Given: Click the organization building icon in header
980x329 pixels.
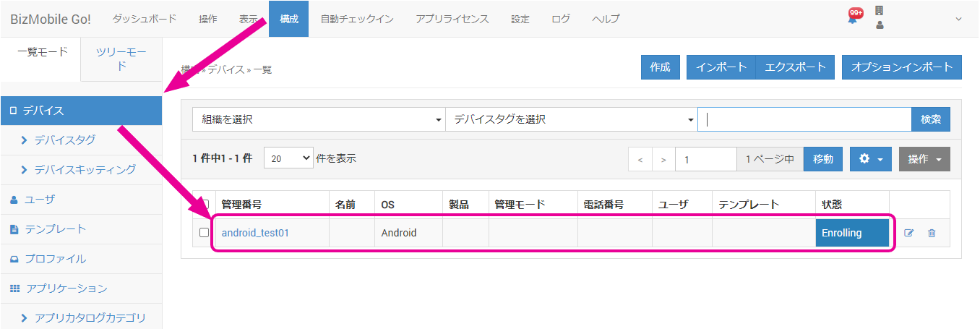Looking at the screenshot, I should (880, 11).
